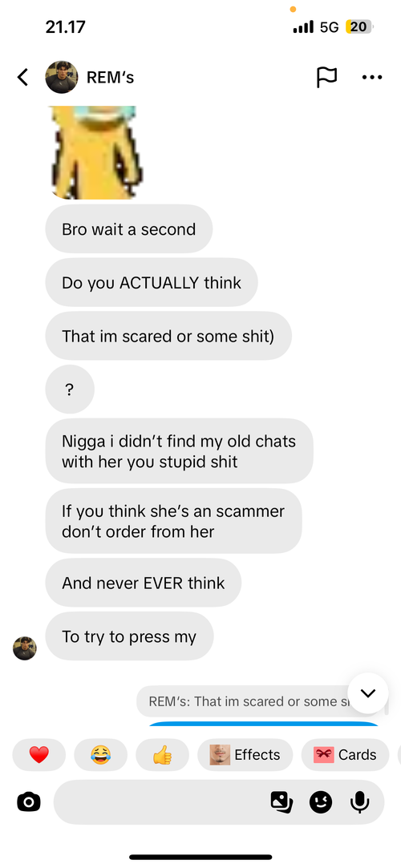Image resolution: width=401 pixels, height=868 pixels.
Task: Send the laughing crying emoji reaction
Action: pyautogui.click(x=100, y=754)
